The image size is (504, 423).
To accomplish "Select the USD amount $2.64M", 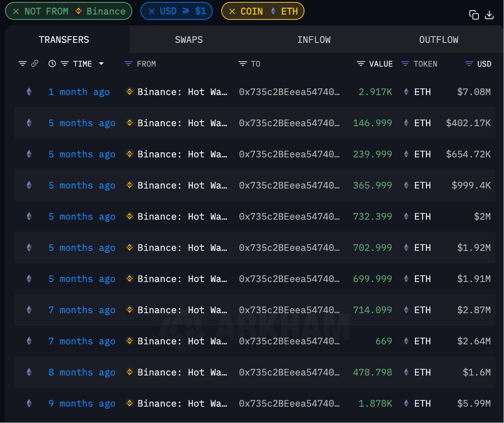I will tap(474, 341).
